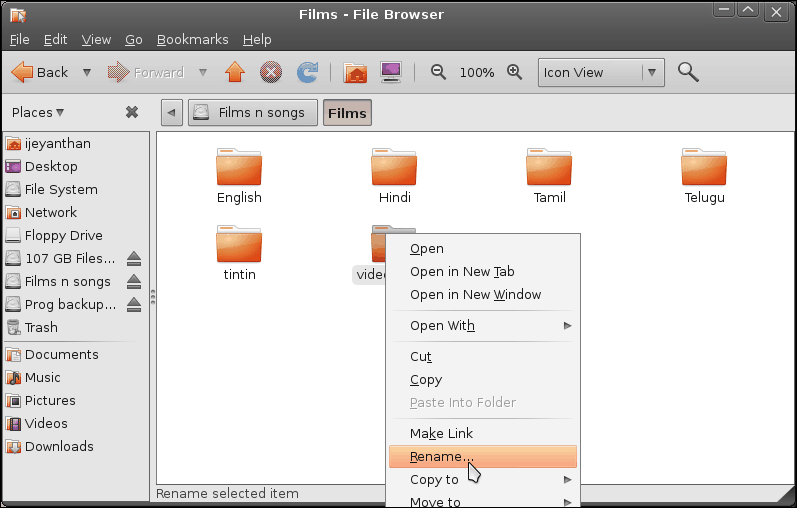Eject the 107 GB Filesystem volume
797x508 pixels.
tap(134, 259)
